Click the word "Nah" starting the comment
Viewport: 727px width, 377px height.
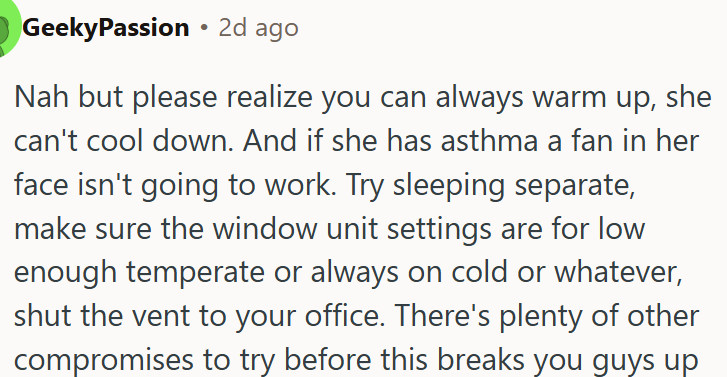tap(42, 97)
